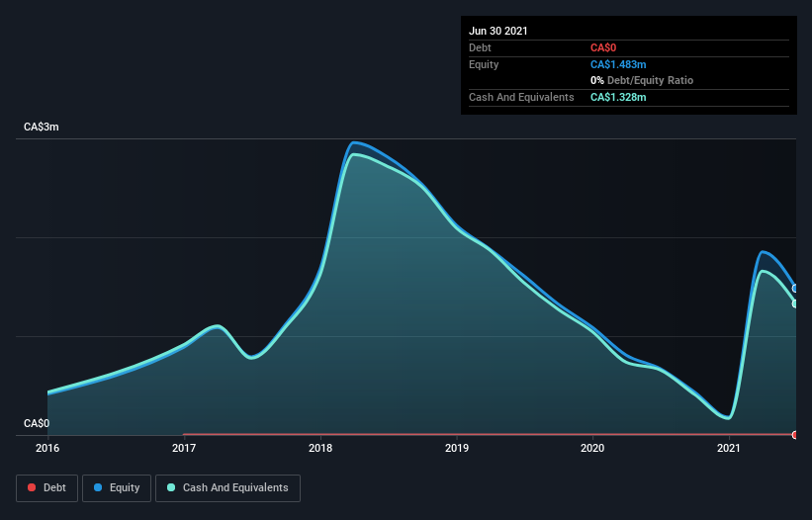Viewport: 812px width, 520px height.
Task: Click the Debt row label in tooltip
Action: [480, 47]
